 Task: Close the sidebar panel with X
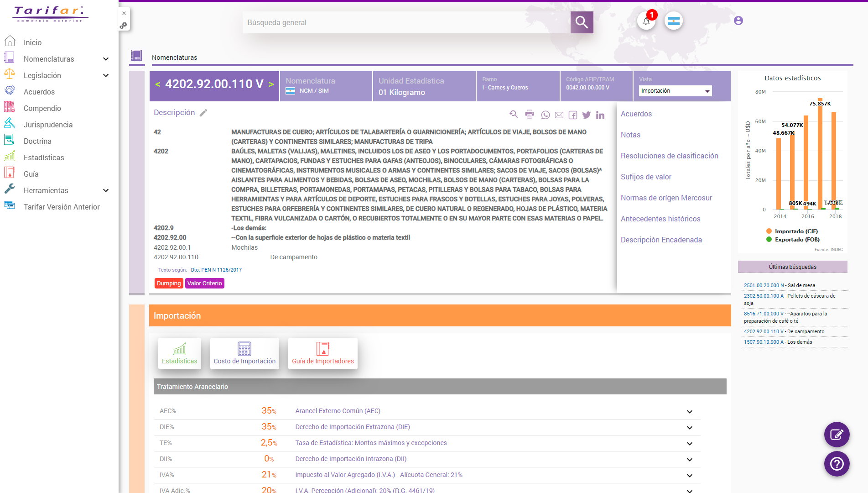coord(124,13)
